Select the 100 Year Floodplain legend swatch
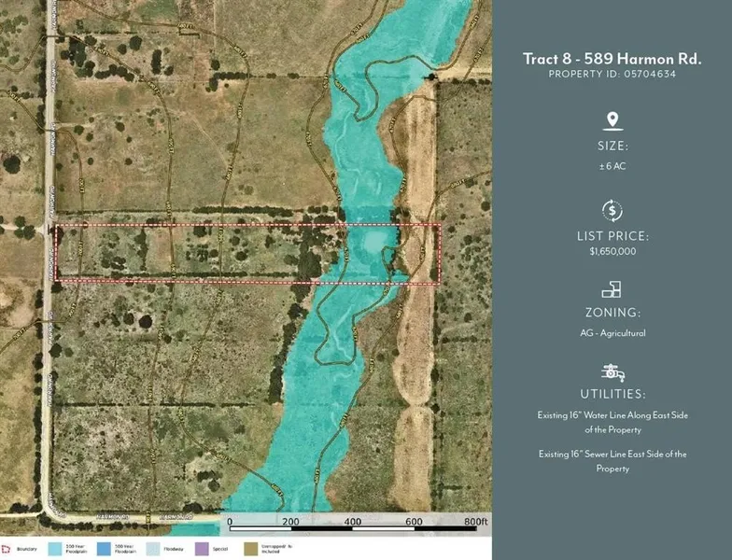 tap(55, 551)
